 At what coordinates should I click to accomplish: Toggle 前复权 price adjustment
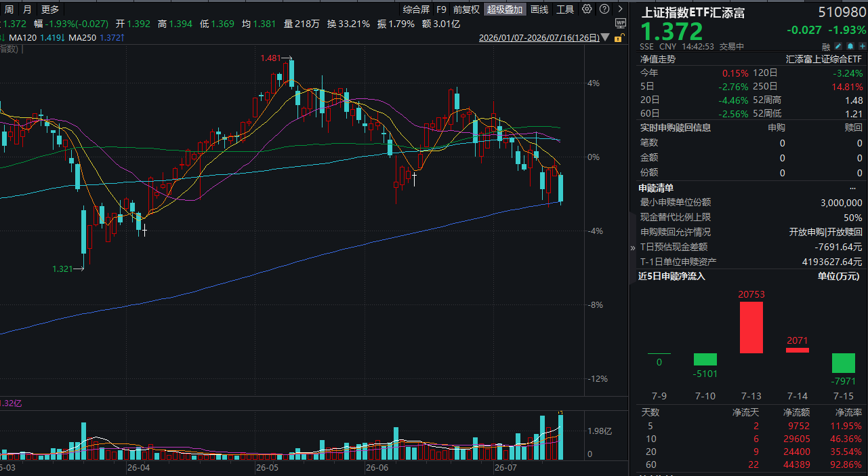pyautogui.click(x=466, y=9)
